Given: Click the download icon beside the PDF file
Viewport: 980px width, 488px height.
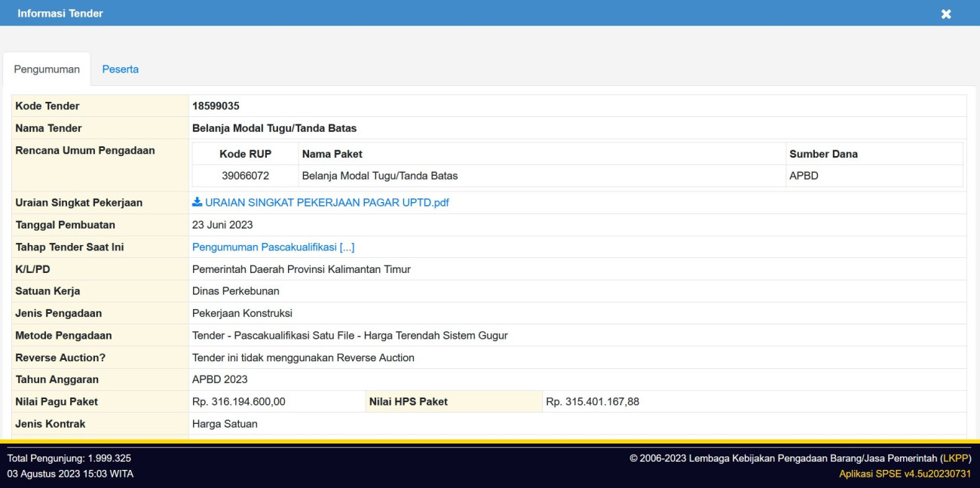Looking at the screenshot, I should click(x=198, y=202).
